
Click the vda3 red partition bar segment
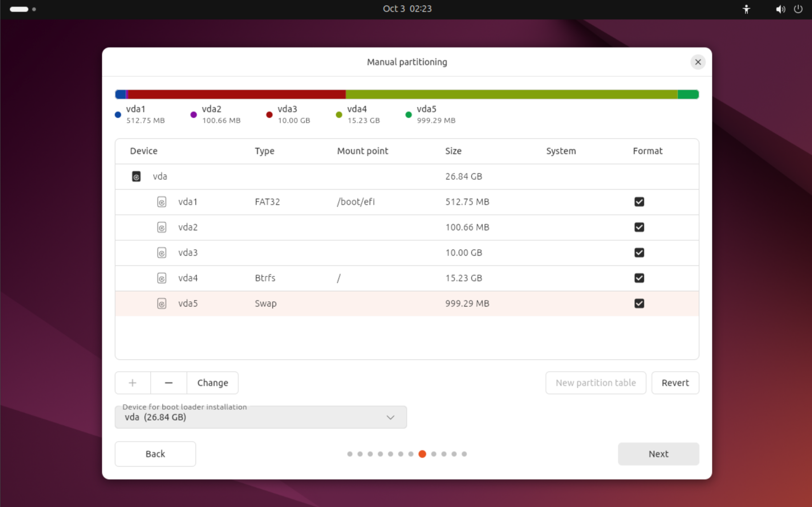pos(236,94)
